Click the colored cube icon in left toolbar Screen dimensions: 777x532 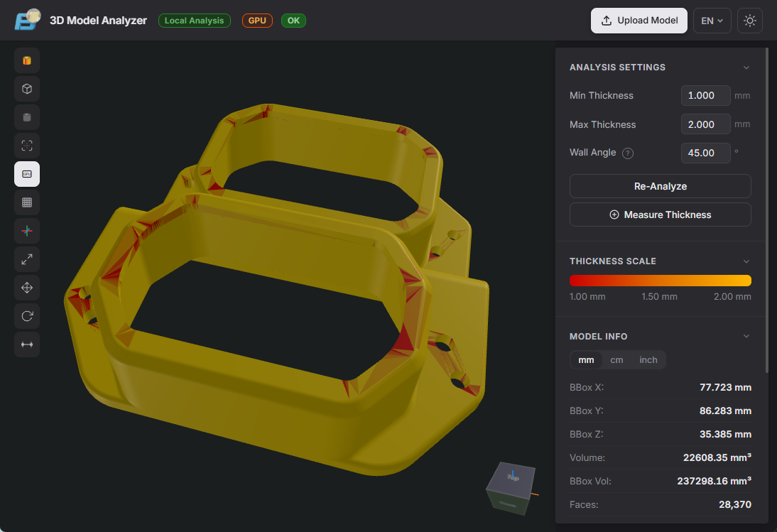point(27,60)
